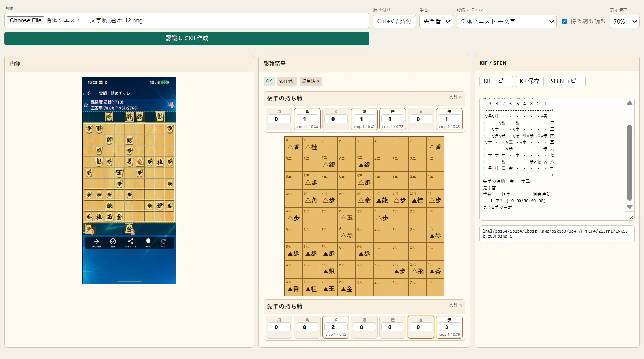
Task: Select board square 4四 with ▲龍
Action: (382, 199)
